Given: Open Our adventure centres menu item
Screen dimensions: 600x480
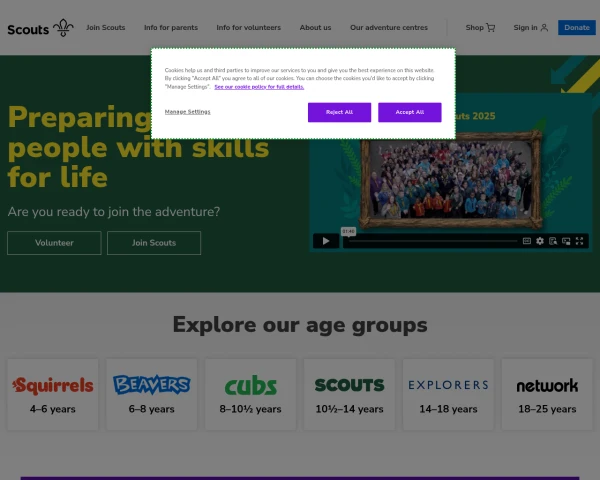Looking at the screenshot, I should click(x=389, y=28).
